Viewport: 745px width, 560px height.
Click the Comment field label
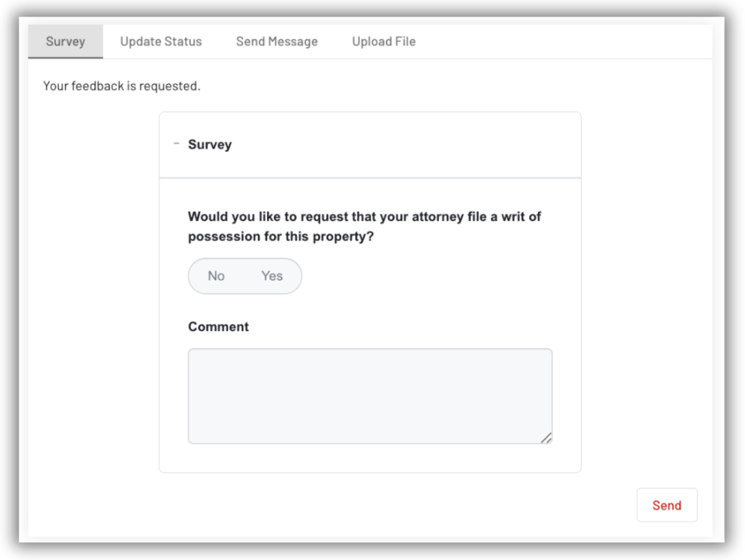pos(218,327)
